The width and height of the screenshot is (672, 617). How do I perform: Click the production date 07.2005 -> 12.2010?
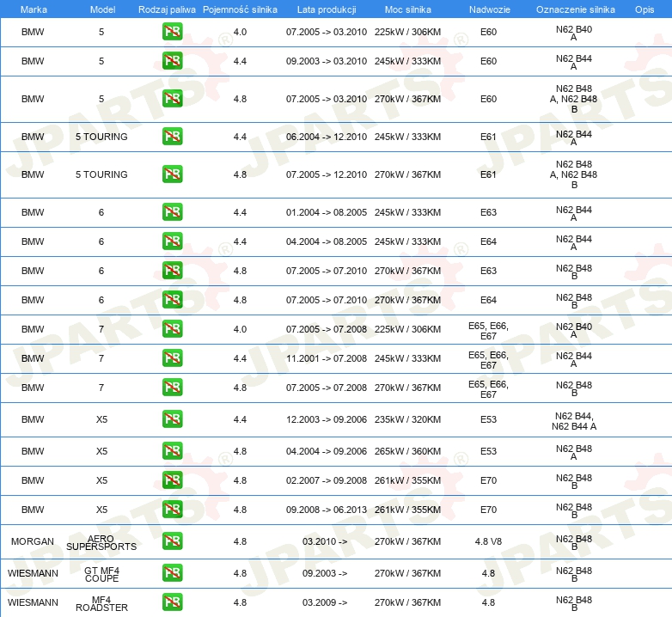(327, 174)
